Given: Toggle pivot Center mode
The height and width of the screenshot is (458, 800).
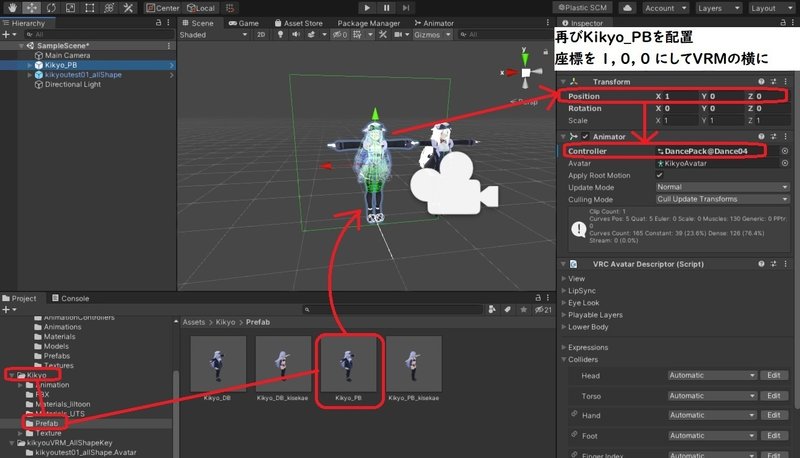Looking at the screenshot, I should 163,8.
